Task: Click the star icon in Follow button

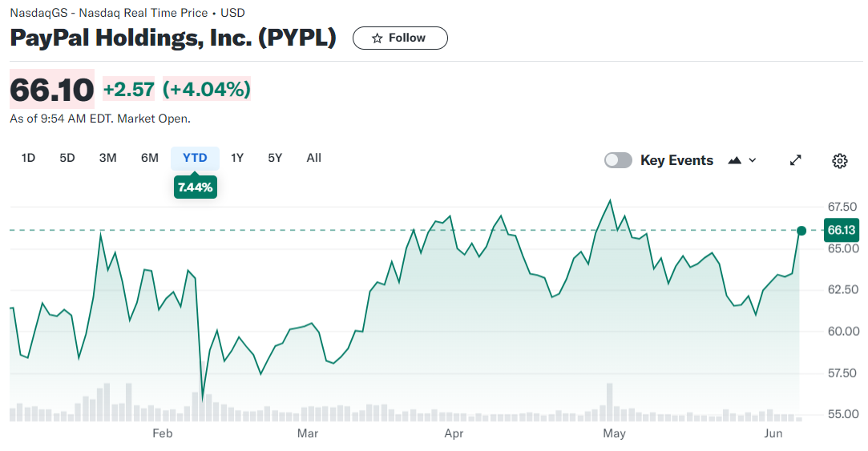Action: 377,38
